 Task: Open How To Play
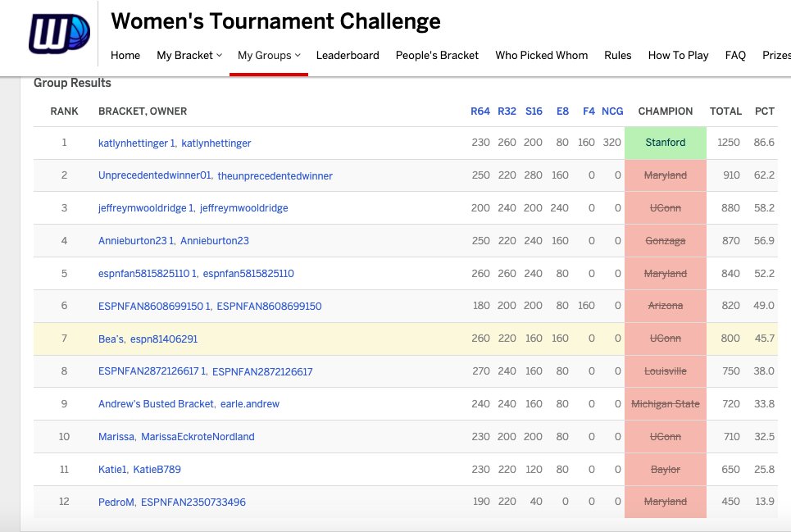pos(678,56)
